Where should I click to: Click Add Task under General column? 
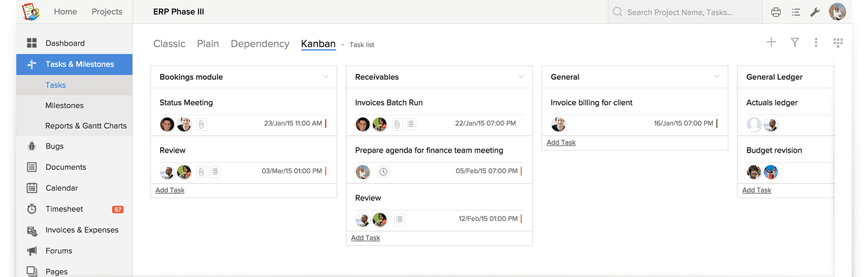[x=561, y=142]
